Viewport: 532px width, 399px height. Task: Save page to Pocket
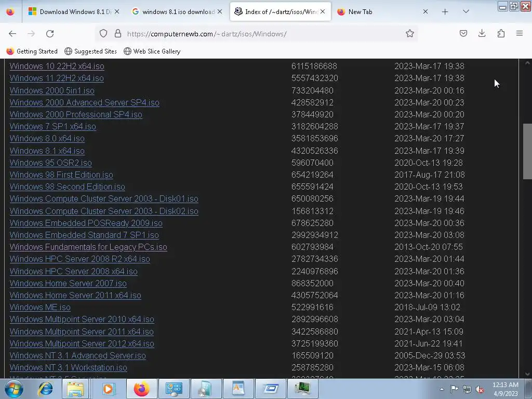[463, 34]
